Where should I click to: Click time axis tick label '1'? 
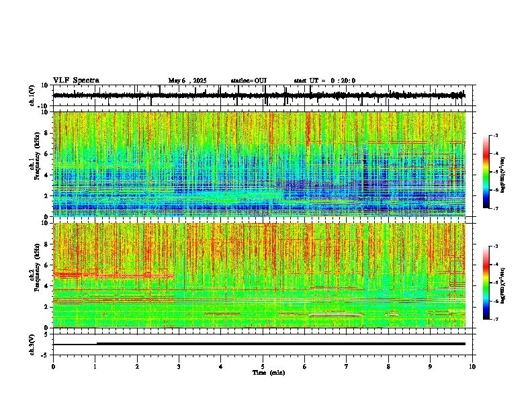point(95,367)
